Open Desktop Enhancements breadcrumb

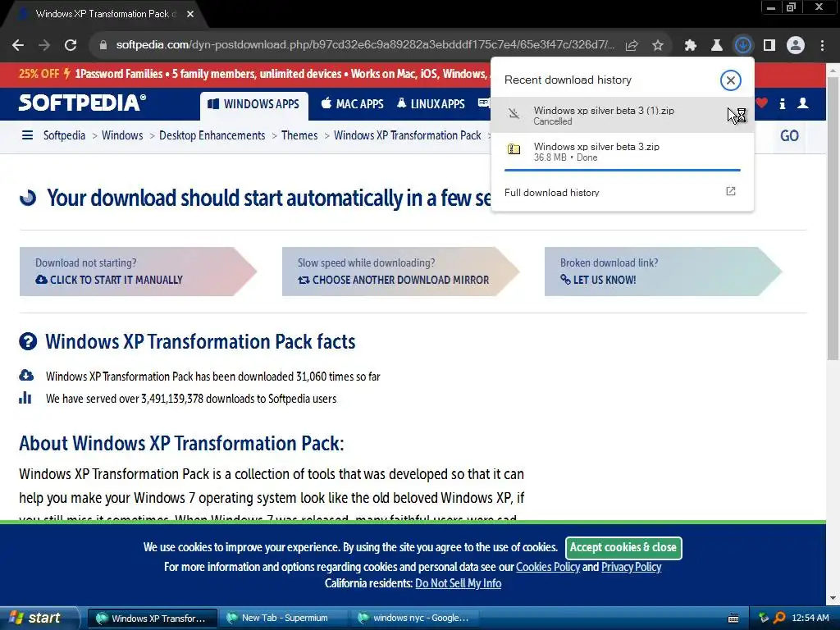point(212,135)
